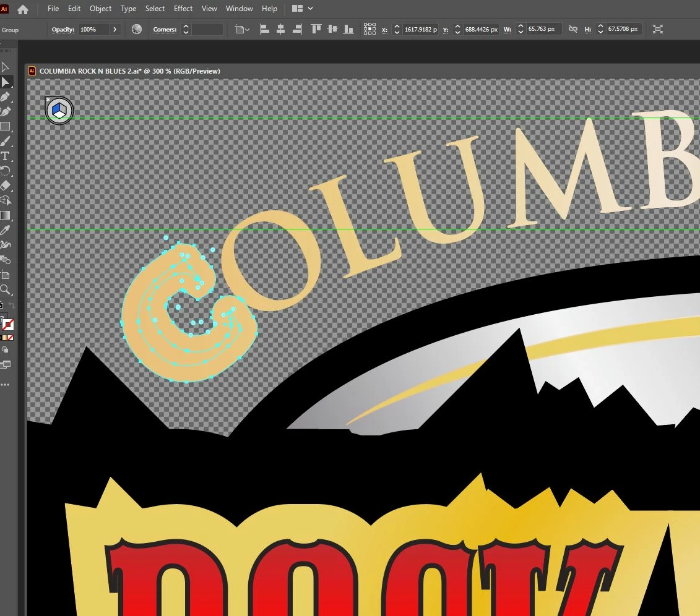Select the Gradient tool
This screenshot has width=700, height=616.
[x=6, y=215]
